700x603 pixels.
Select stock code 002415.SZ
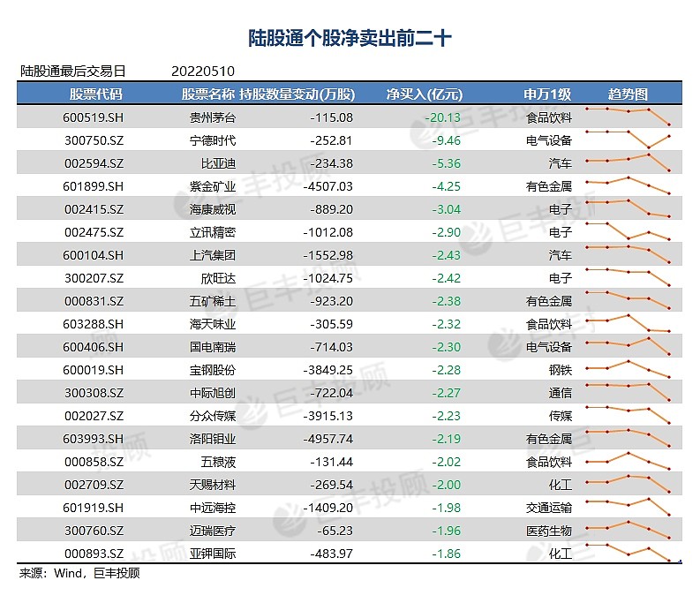click(x=94, y=209)
